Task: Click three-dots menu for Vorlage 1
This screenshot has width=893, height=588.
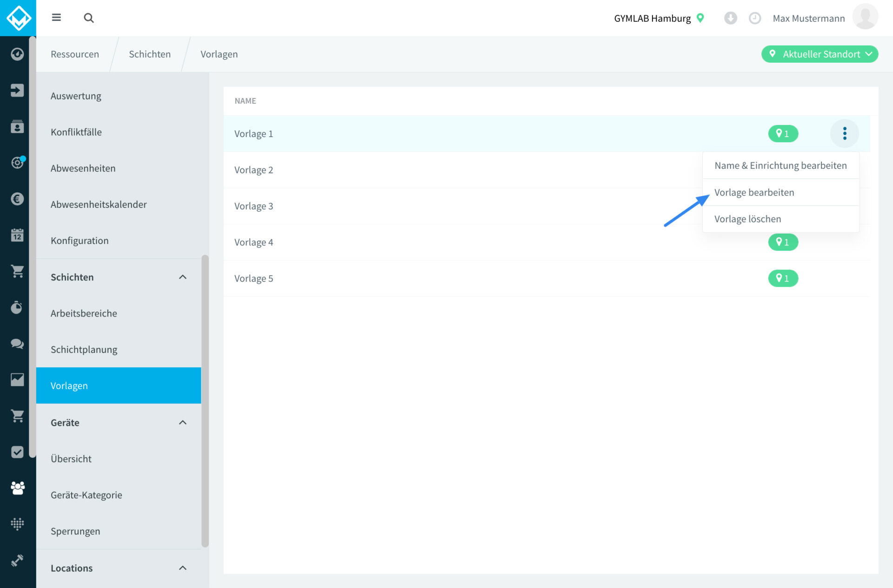Action: click(844, 133)
